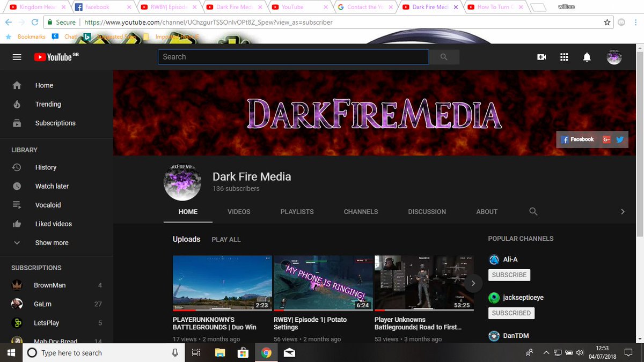Switch to Chrome in the taskbar

(266, 352)
